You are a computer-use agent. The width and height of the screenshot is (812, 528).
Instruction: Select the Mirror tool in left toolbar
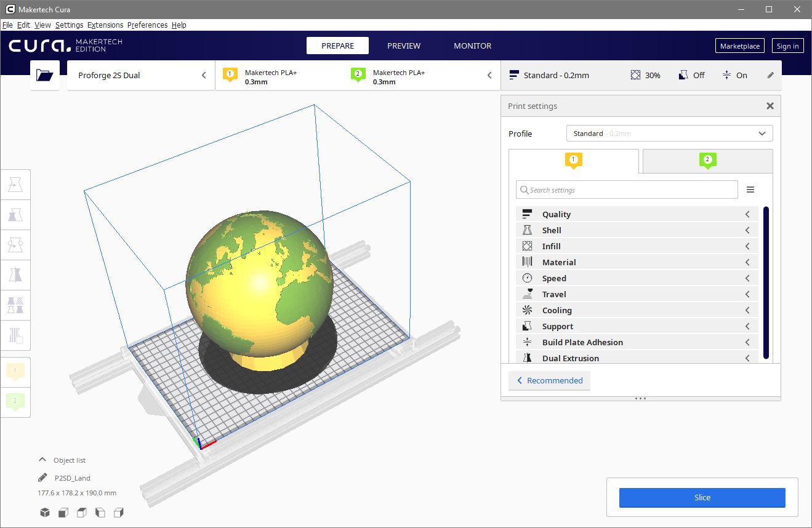click(x=15, y=274)
